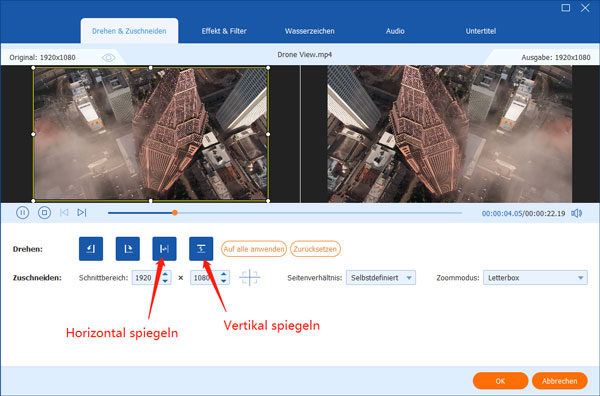Flip video vertically

click(201, 249)
